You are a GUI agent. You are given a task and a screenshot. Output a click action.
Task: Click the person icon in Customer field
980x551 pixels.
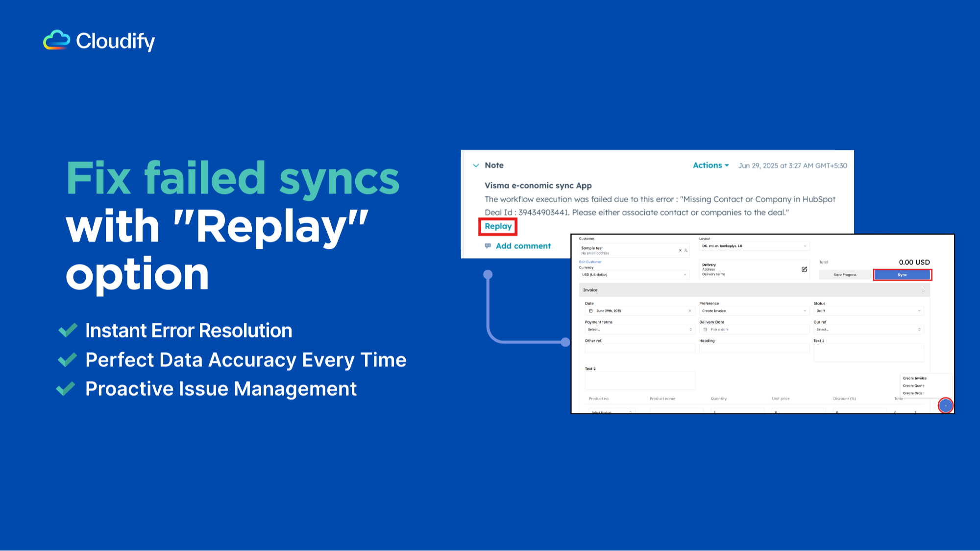pos(686,250)
